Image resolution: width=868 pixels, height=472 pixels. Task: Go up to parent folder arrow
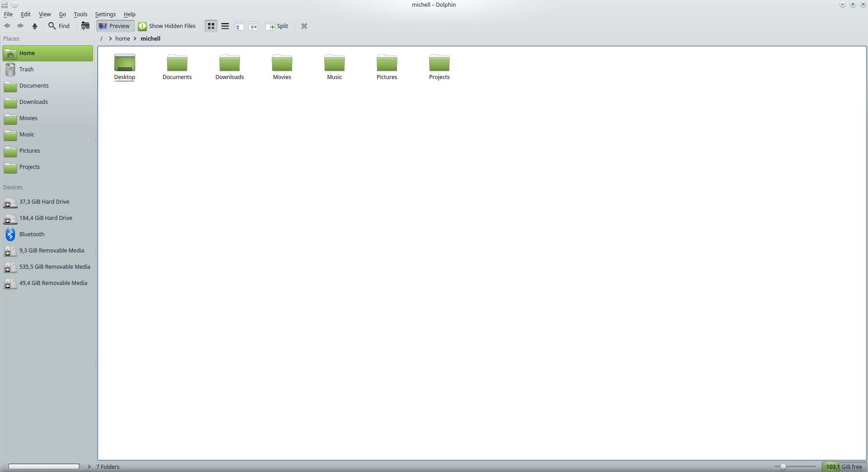[x=35, y=26]
